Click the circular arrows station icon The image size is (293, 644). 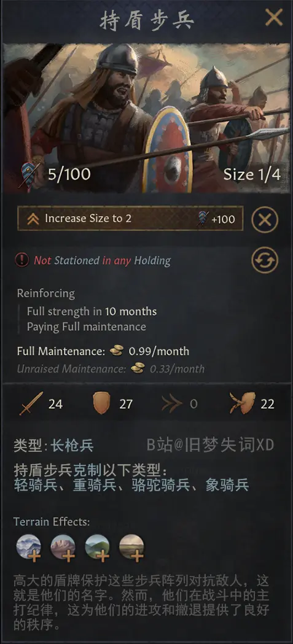(265, 260)
